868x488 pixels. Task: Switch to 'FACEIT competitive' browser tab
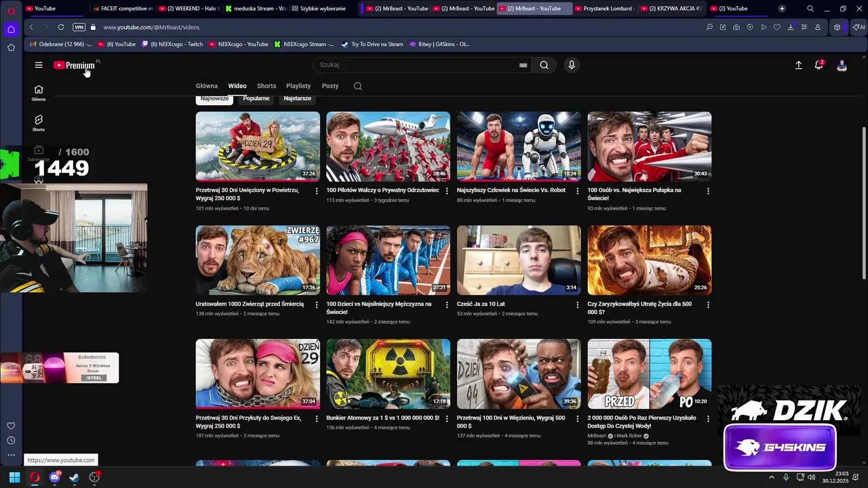click(x=123, y=9)
